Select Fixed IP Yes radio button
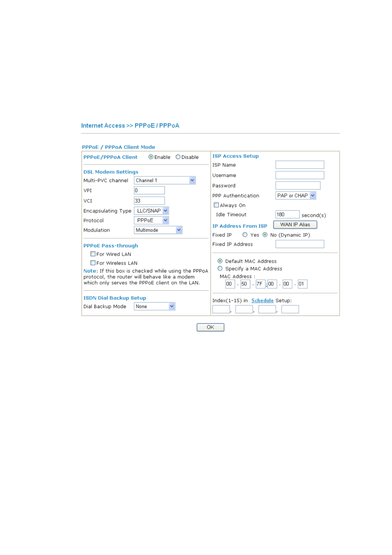 (x=245, y=234)
